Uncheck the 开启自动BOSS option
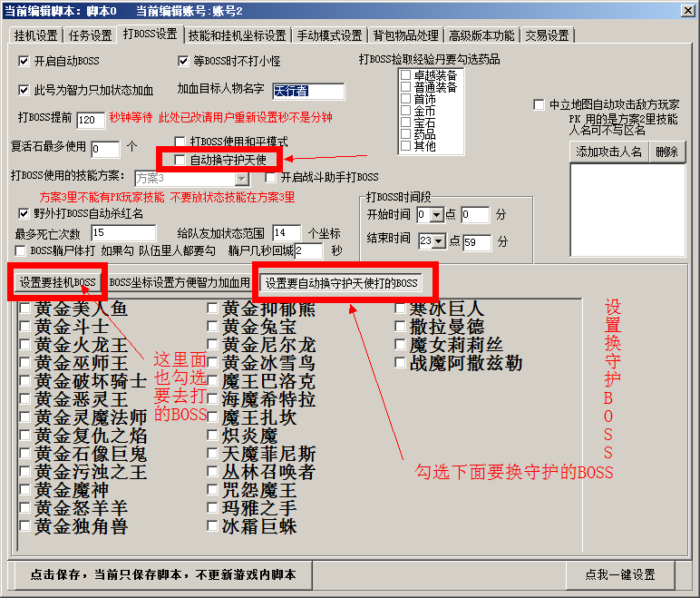This screenshot has width=700, height=598. 24,62
